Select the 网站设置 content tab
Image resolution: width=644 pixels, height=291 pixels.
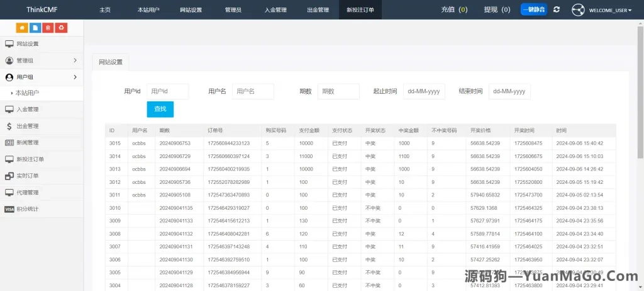point(111,62)
